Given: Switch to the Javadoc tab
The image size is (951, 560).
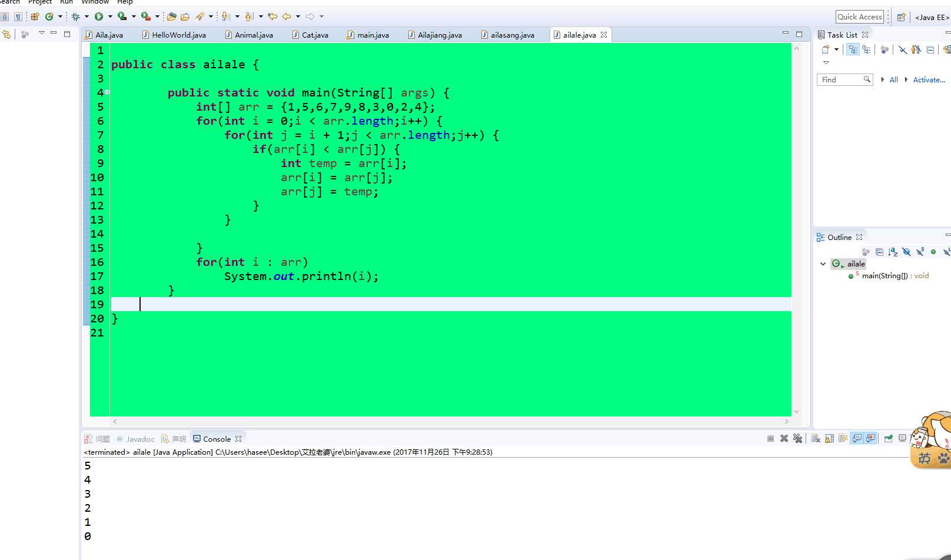Looking at the screenshot, I should click(x=135, y=439).
